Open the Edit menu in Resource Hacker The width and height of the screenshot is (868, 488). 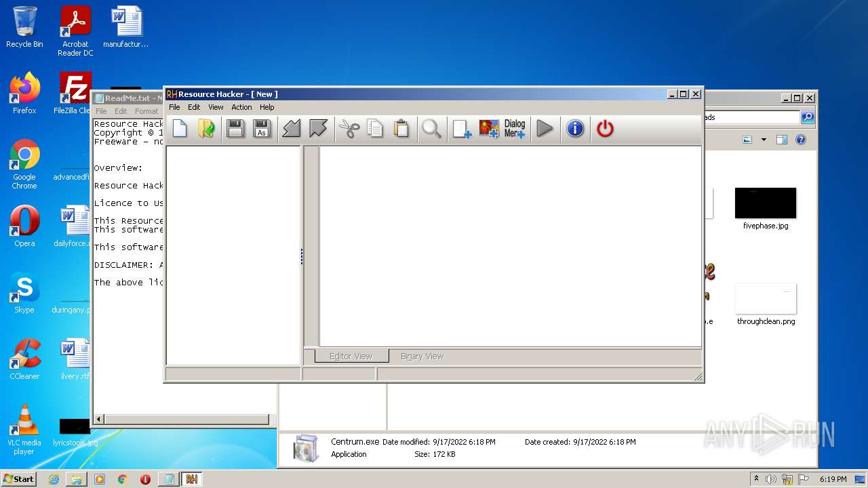tap(194, 107)
